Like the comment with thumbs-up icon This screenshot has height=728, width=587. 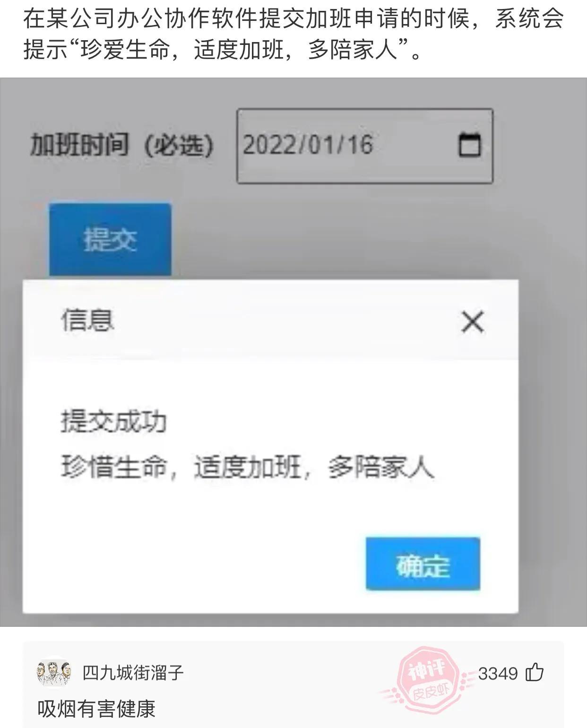point(535,672)
